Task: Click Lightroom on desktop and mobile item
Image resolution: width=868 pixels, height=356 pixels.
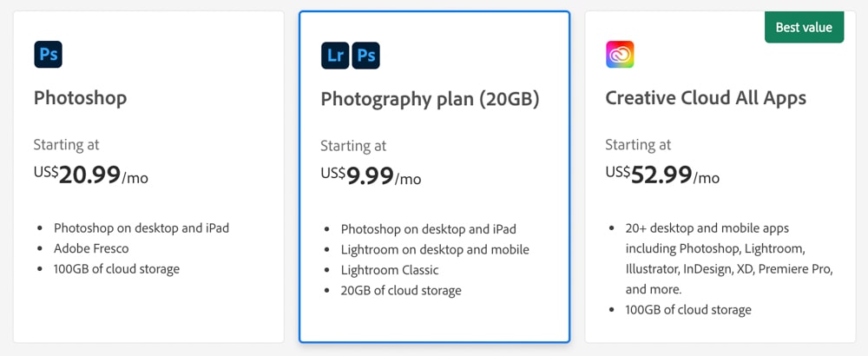Action: pos(435,250)
